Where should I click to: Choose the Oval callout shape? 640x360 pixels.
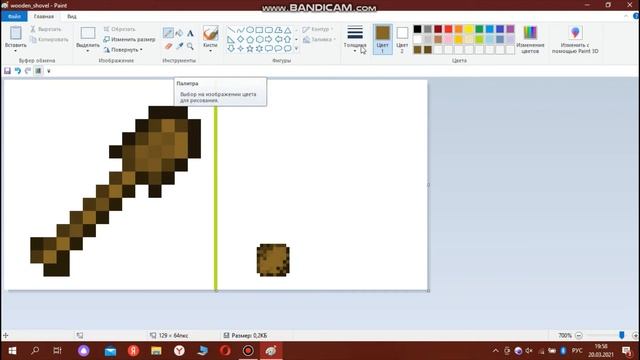point(278,49)
